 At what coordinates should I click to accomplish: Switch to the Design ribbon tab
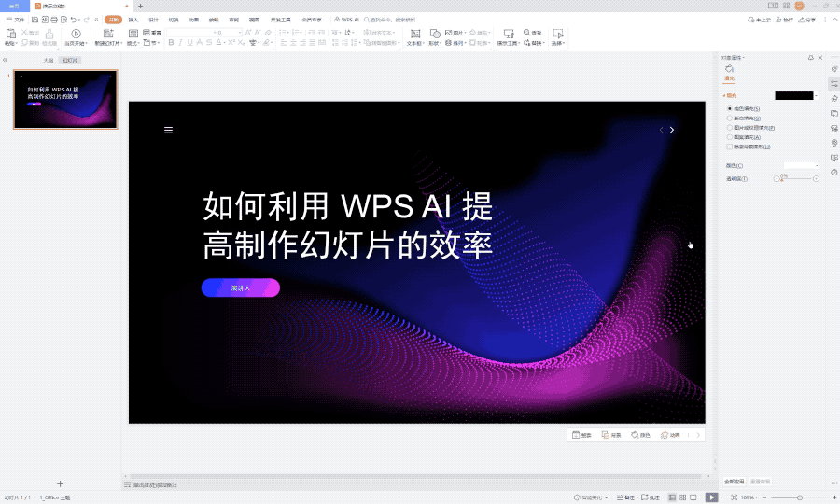154,20
